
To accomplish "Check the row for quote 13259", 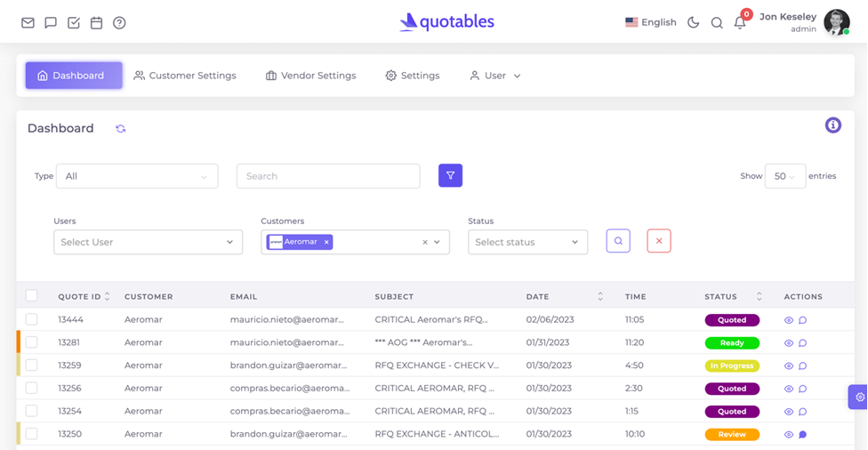I will click(31, 366).
